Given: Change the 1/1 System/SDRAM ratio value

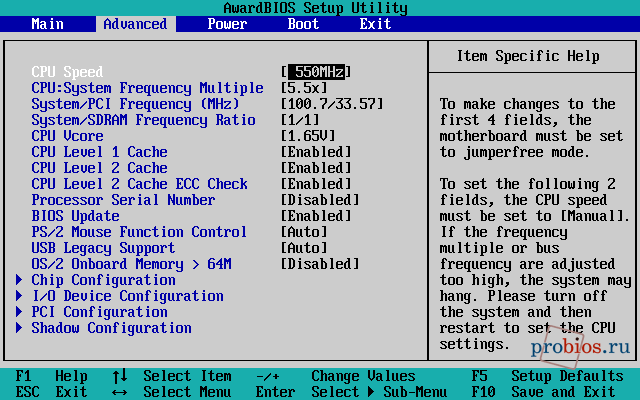Looking at the screenshot, I should click(x=300, y=120).
